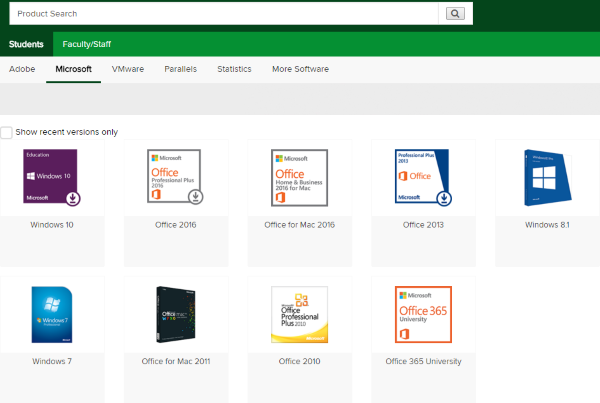Click the Office for Mac 2011 title
The image size is (600, 403).
click(176, 361)
